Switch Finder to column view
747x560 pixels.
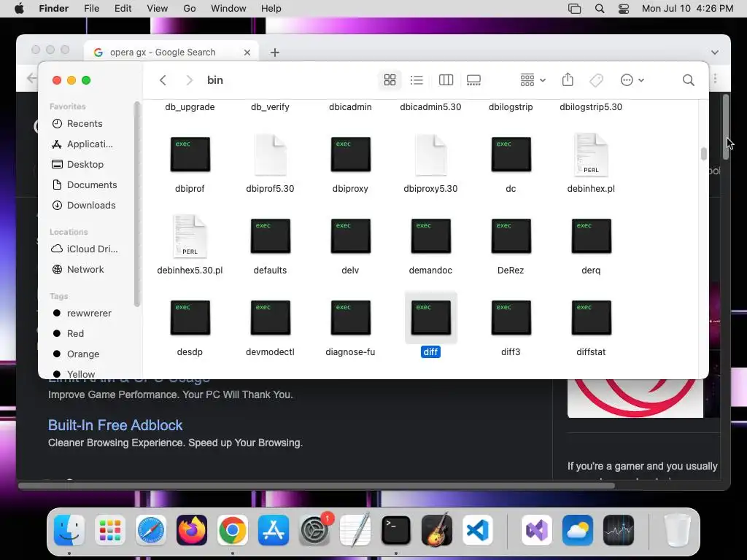(446, 80)
